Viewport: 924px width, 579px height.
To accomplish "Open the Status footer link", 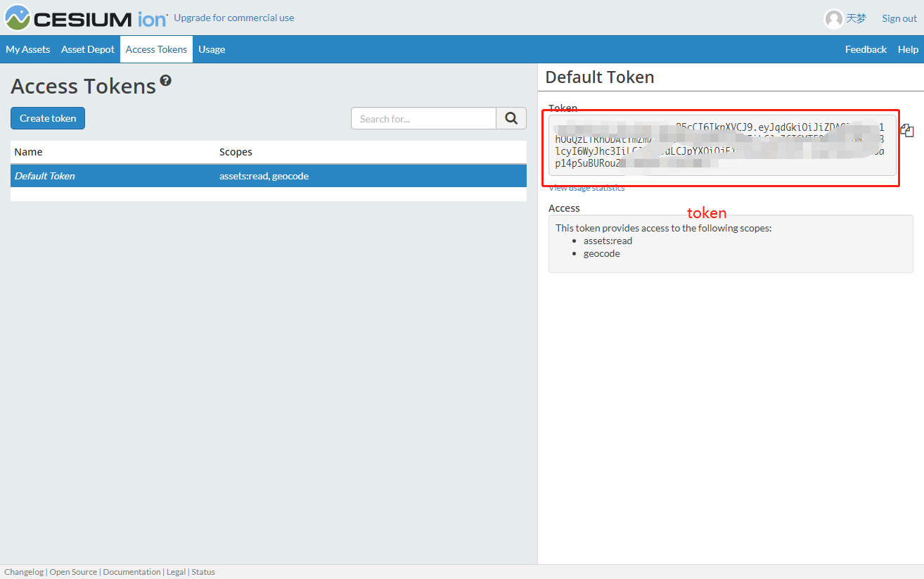I will coord(203,572).
